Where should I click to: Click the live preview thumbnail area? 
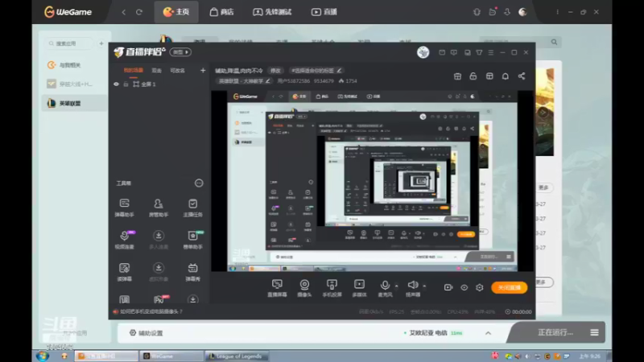point(372,181)
